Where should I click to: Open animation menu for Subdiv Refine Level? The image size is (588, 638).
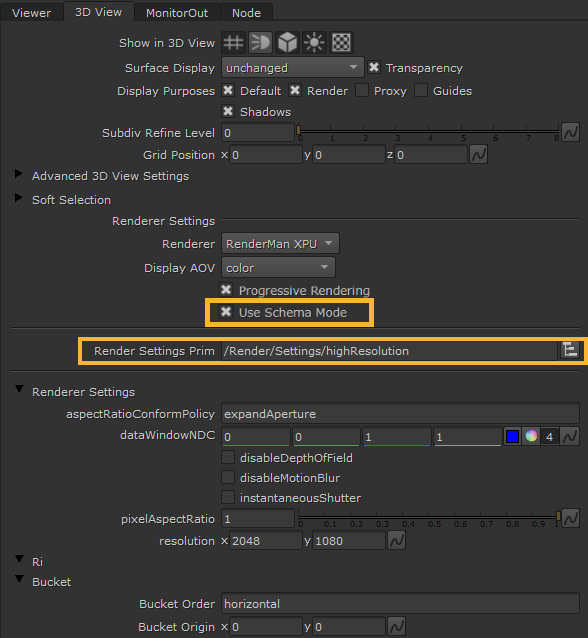coord(571,132)
